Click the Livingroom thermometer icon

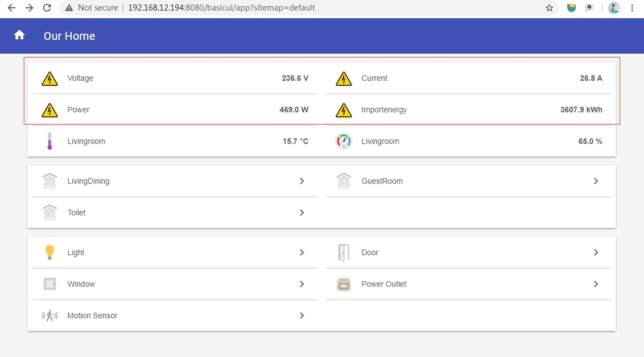50,141
